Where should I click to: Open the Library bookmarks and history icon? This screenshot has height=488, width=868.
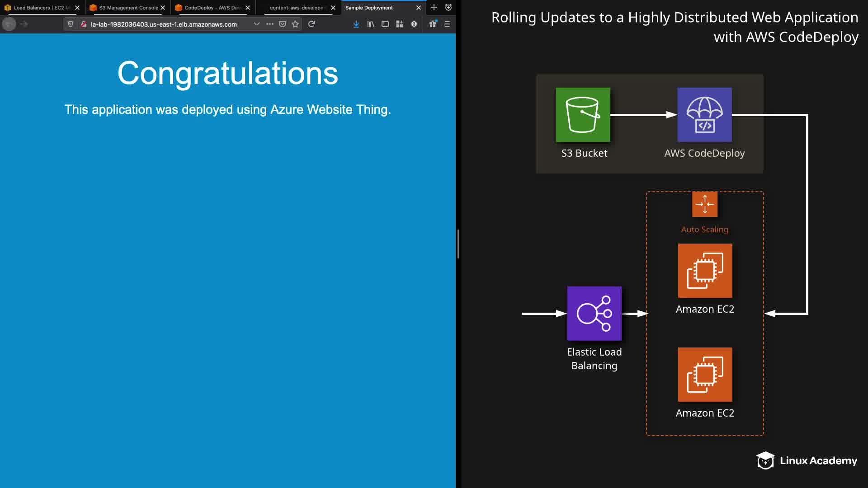[371, 24]
